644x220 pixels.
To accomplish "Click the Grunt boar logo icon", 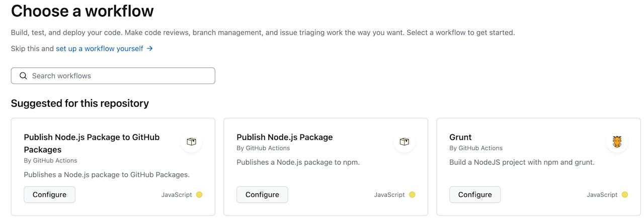I will click(617, 142).
